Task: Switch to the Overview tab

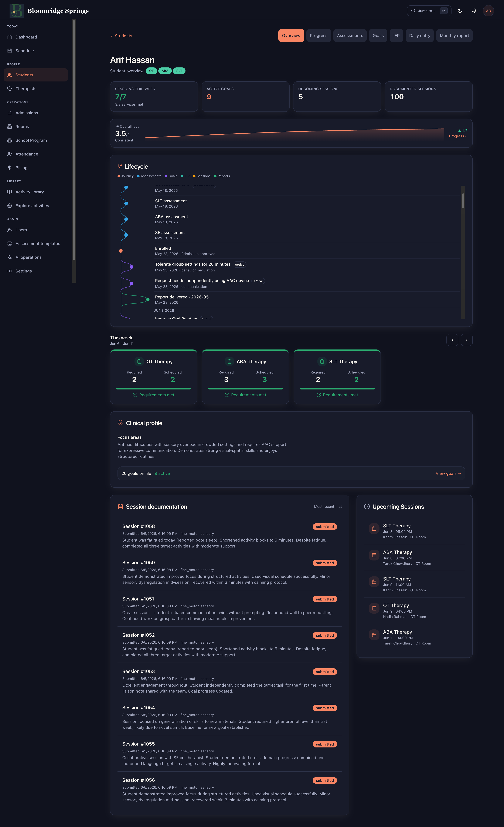Action: (x=291, y=36)
